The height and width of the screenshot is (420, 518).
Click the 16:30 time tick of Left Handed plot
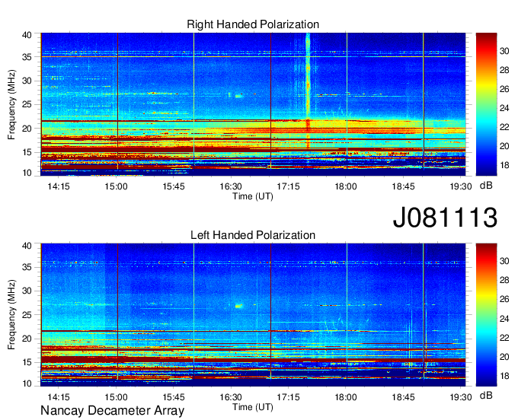point(231,397)
